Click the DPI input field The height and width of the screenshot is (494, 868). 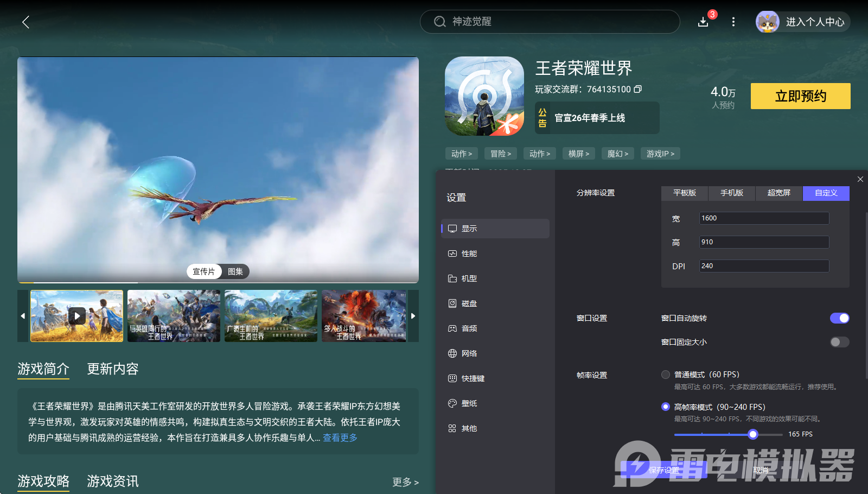(x=764, y=266)
